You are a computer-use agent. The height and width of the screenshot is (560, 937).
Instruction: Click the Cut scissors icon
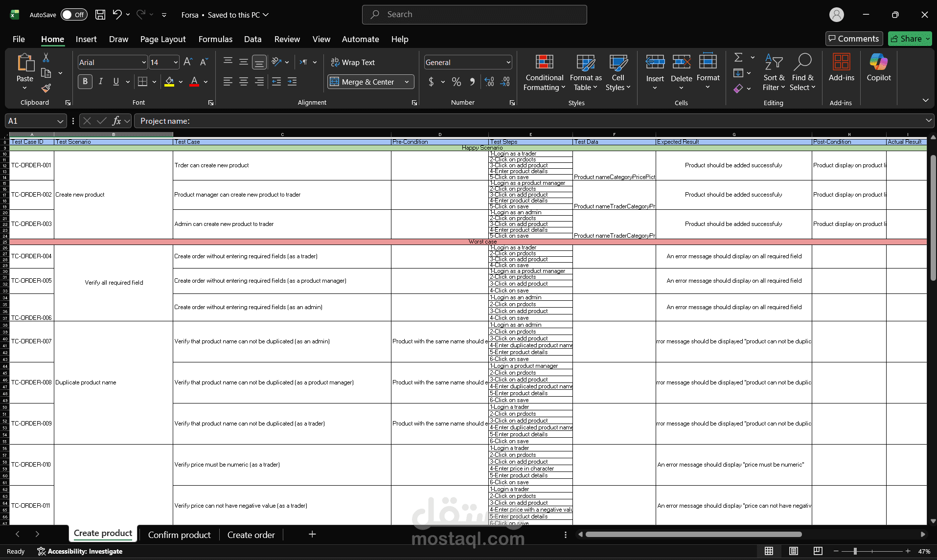coord(46,58)
